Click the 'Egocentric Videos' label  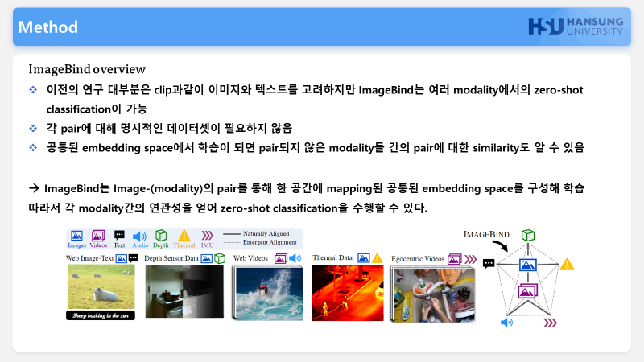(x=418, y=259)
